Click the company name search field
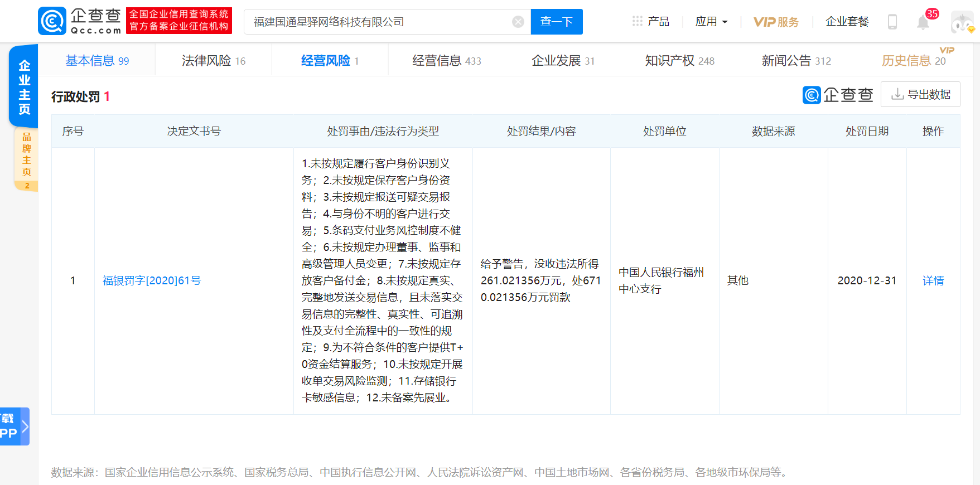The height and width of the screenshot is (485, 980). 379,22
